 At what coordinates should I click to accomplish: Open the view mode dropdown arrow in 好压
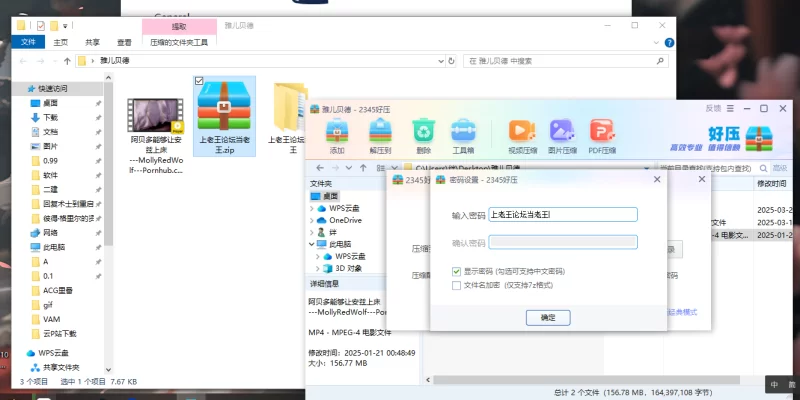point(394,167)
